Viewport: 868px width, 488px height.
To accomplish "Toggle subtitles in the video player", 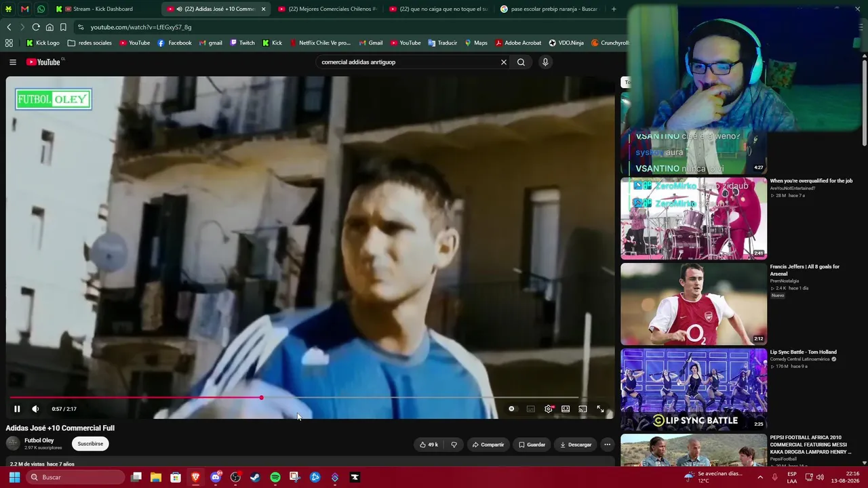I will click(x=531, y=409).
